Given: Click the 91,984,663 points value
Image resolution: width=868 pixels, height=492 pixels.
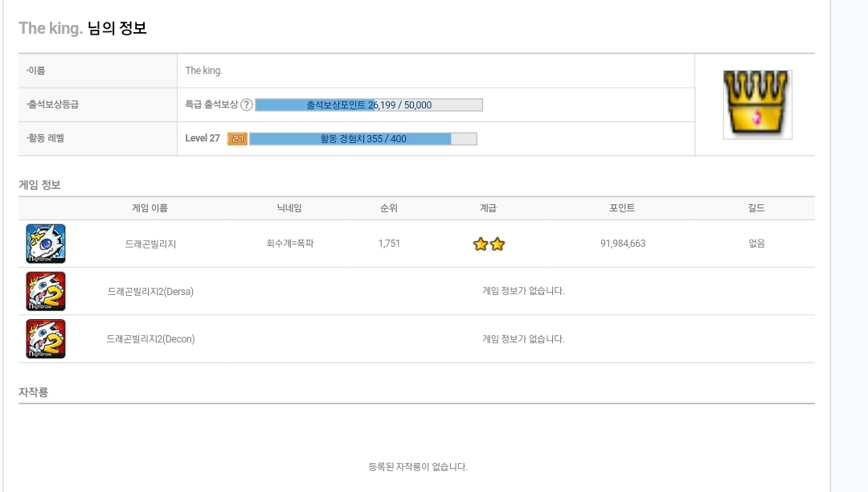Looking at the screenshot, I should 623,244.
